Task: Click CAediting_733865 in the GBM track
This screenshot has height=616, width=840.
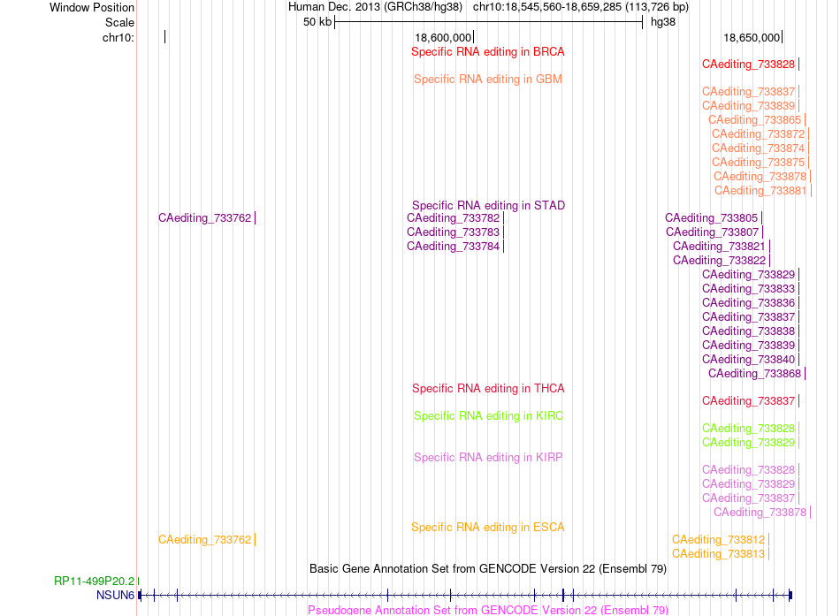Action: [755, 120]
